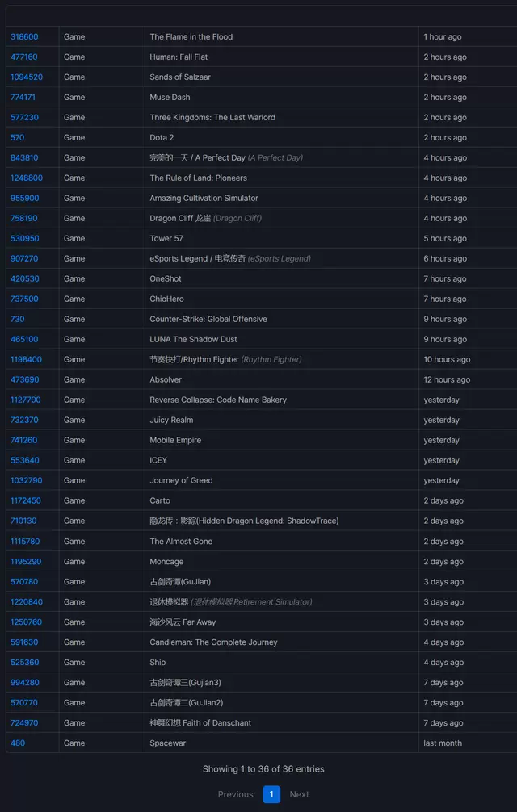Open app link 420530 for OneShot
This screenshot has height=812, width=517.
pyautogui.click(x=24, y=279)
